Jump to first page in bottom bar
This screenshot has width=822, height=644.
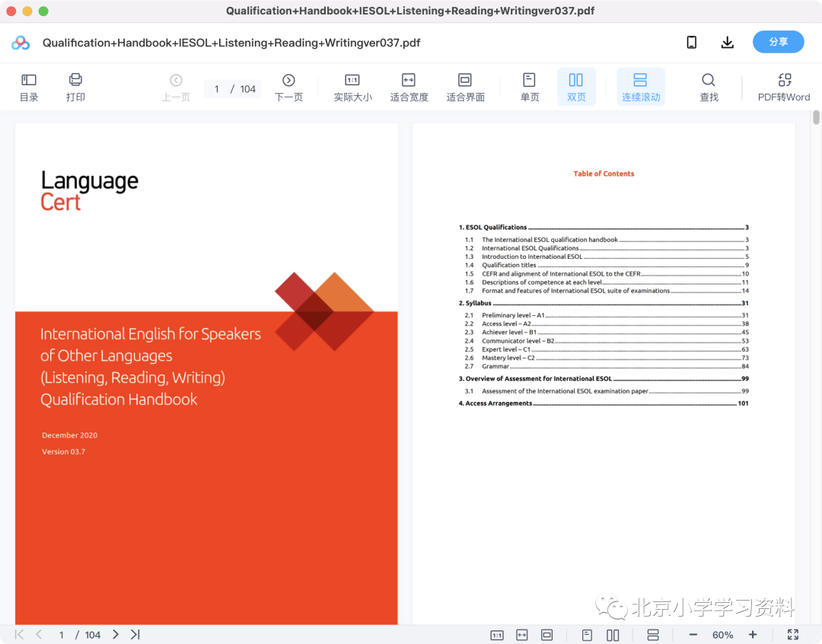click(x=19, y=635)
